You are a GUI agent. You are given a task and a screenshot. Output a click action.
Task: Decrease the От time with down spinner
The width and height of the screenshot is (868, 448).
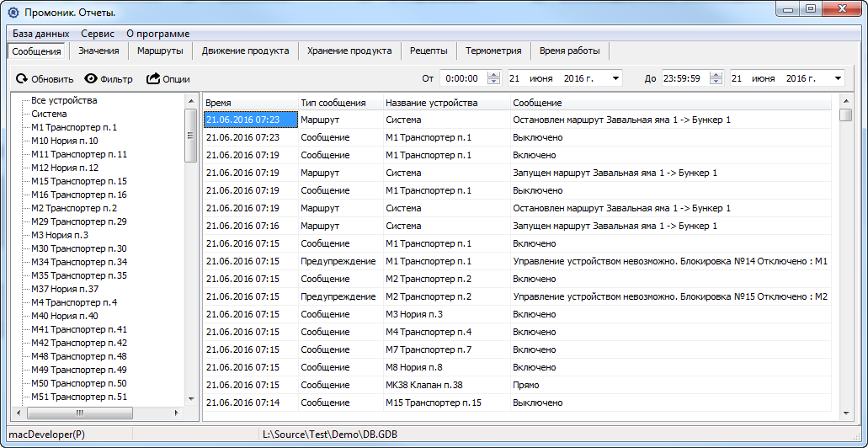(493, 82)
